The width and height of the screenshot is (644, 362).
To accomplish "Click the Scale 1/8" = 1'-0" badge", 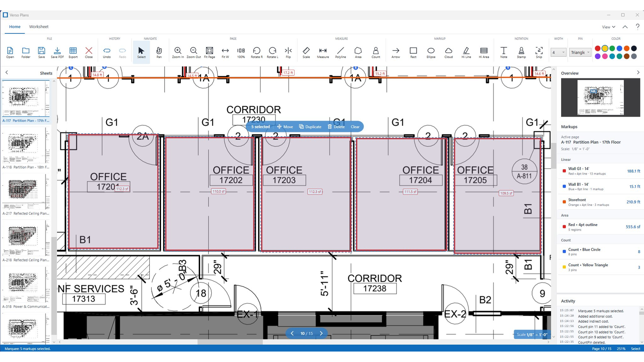I will click(x=532, y=335).
